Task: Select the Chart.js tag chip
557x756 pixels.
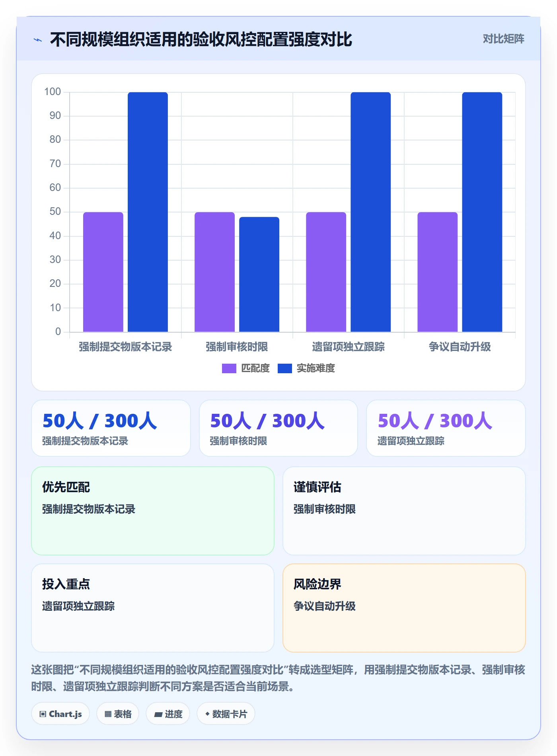Action: 60,714
